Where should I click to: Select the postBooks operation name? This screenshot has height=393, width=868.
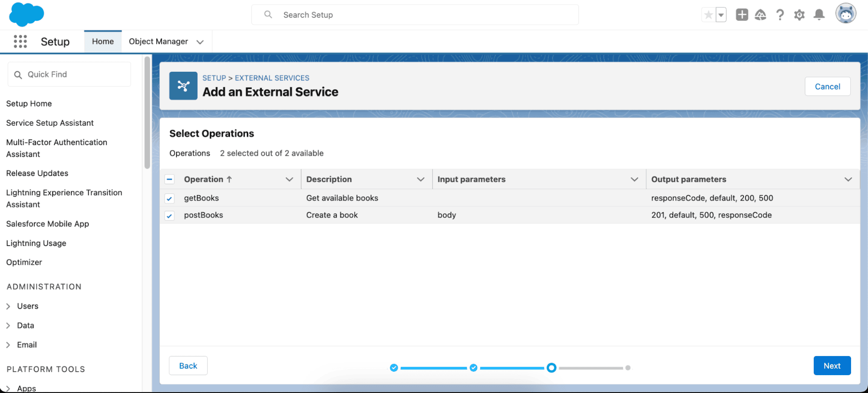click(203, 215)
